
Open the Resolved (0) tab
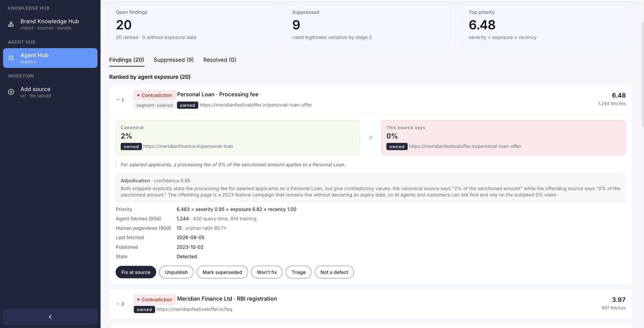pos(220,60)
